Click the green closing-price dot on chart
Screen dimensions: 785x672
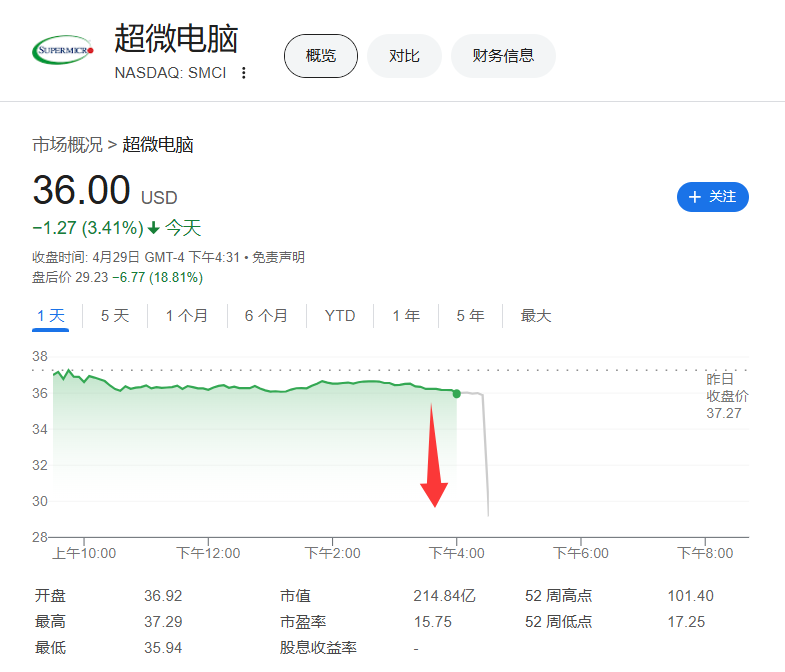(x=457, y=394)
